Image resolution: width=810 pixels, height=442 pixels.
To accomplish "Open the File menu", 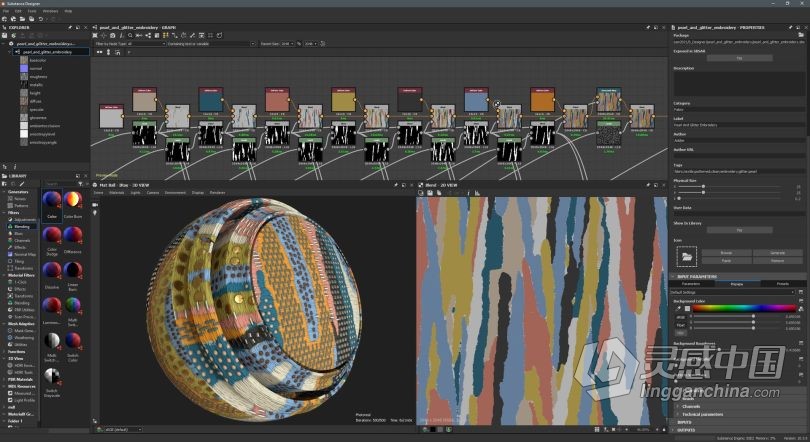I will [x=6, y=11].
